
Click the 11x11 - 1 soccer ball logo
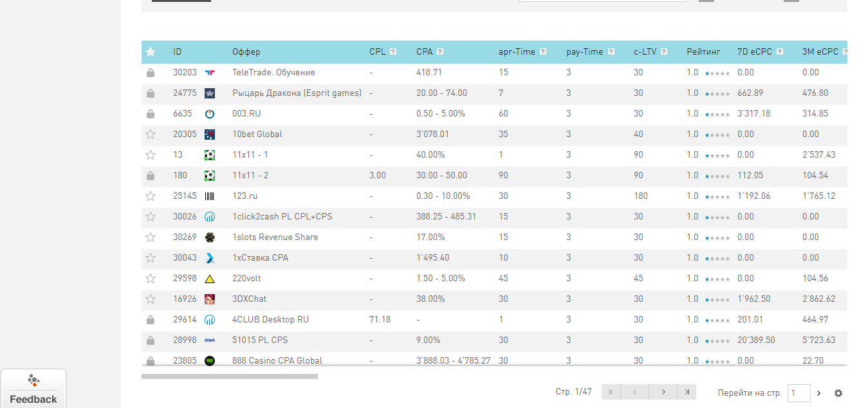(x=210, y=155)
